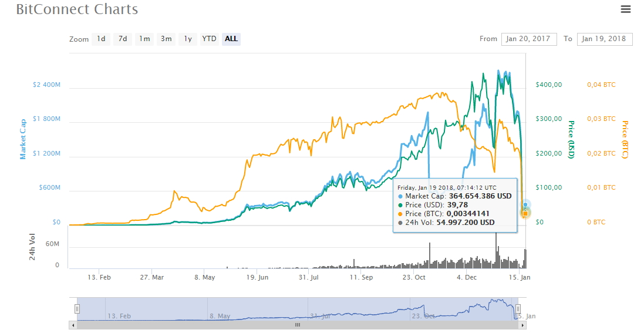
Task: Open the chart hamburger export menu
Action: [x=626, y=9]
